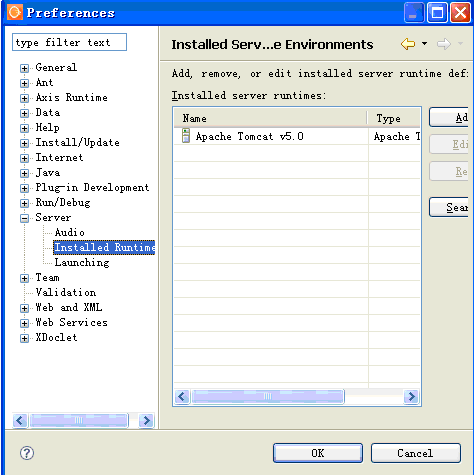The width and height of the screenshot is (474, 475).
Task: Click the help question mark icon
Action: click(27, 453)
